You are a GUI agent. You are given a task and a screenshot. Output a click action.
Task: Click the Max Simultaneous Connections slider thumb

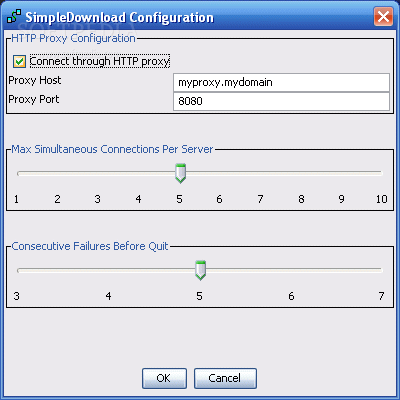pos(180,173)
